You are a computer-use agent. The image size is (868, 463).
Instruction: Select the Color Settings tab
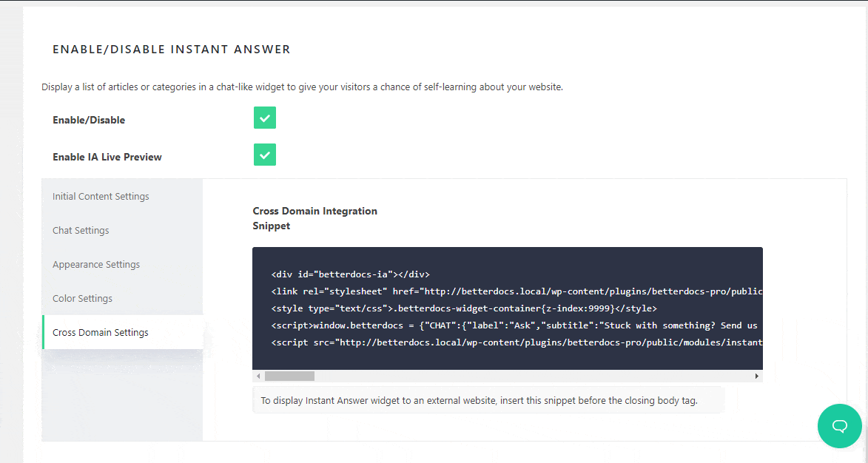click(82, 299)
